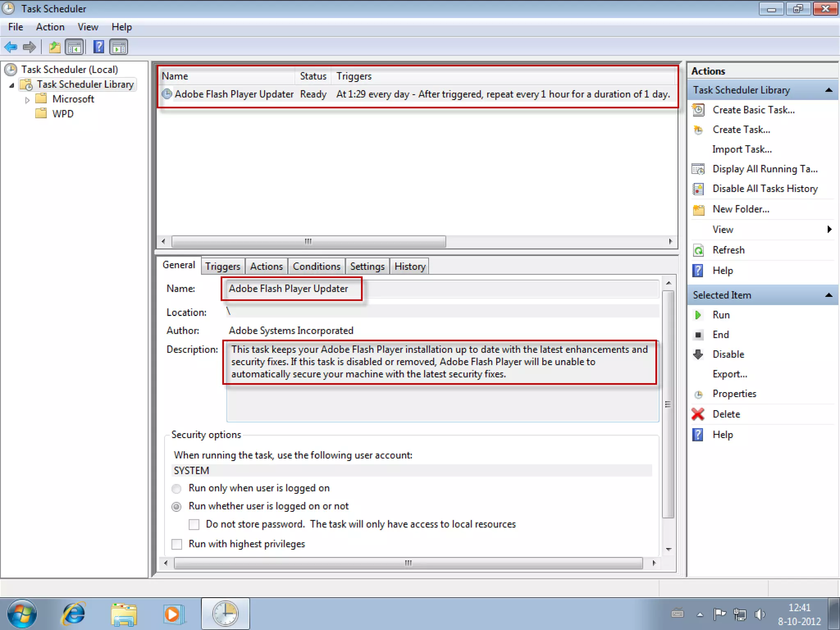Open the View menu in the menu bar

coord(88,27)
